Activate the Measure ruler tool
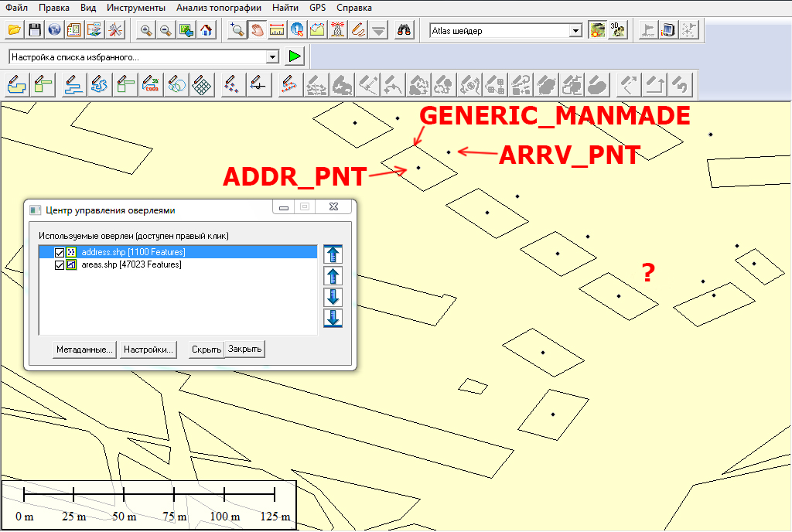The image size is (792, 532). click(277, 30)
